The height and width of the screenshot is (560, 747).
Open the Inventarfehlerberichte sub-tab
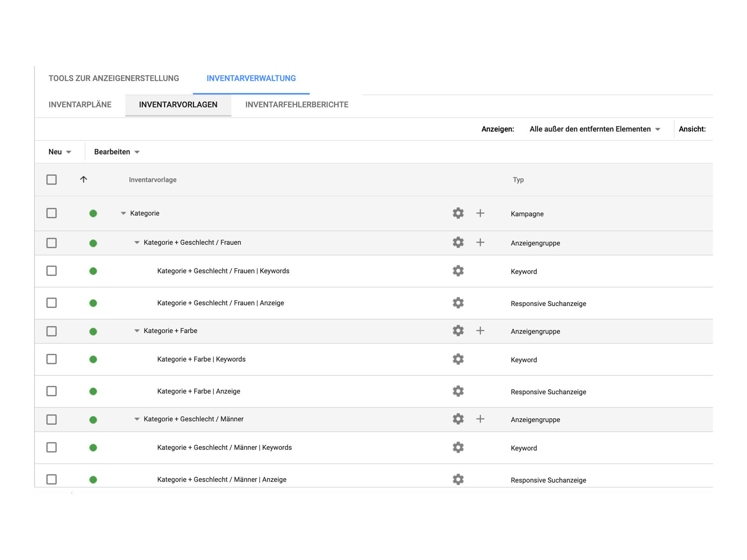coord(297,105)
